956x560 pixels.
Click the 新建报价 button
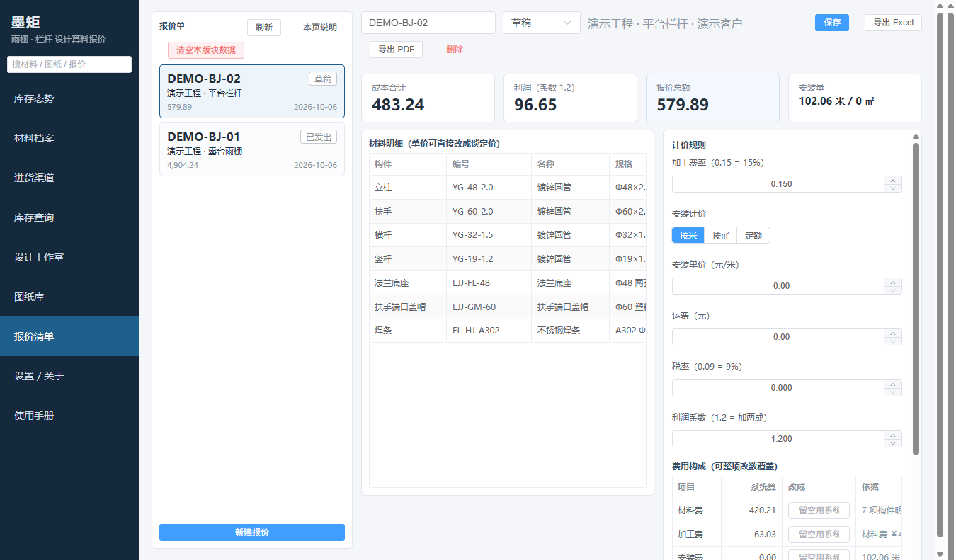(x=252, y=532)
